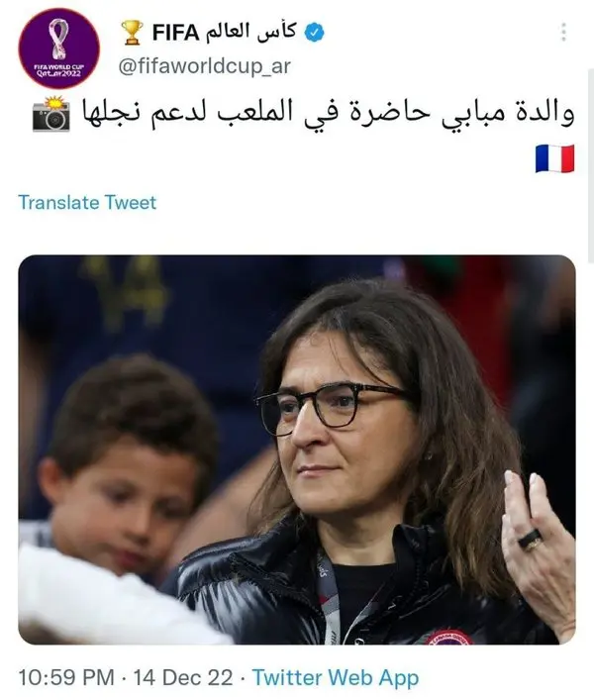Click the Arabic tweet text
594x700 pixels.
(328, 114)
